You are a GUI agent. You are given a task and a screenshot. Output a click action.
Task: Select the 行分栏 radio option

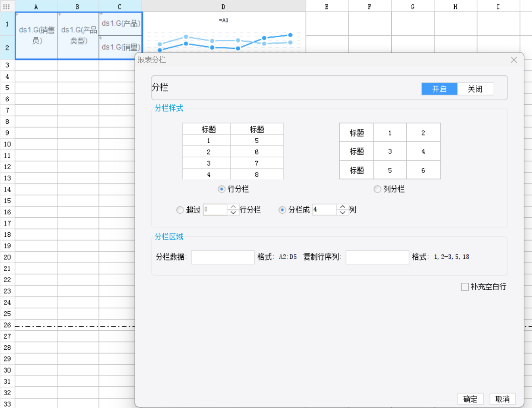222,189
